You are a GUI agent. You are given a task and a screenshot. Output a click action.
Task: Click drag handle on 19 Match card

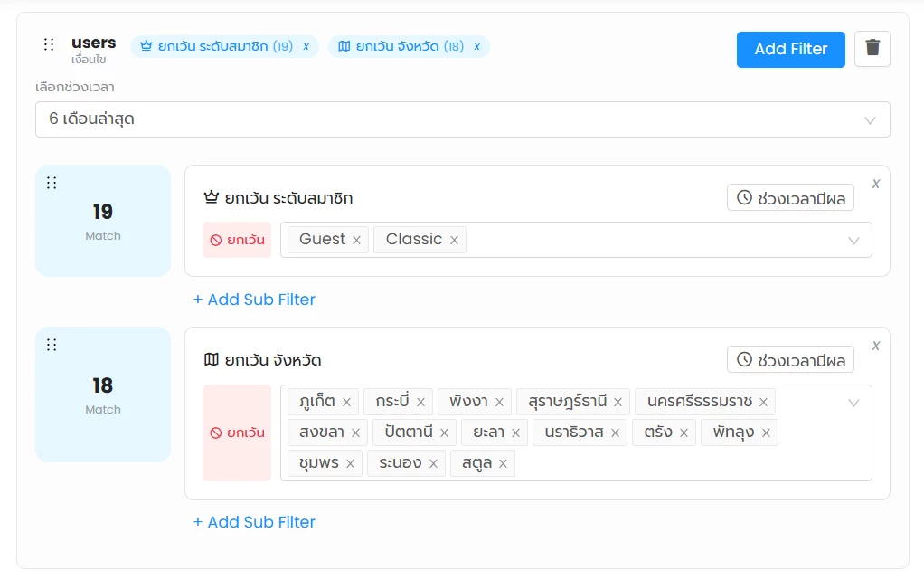click(52, 183)
